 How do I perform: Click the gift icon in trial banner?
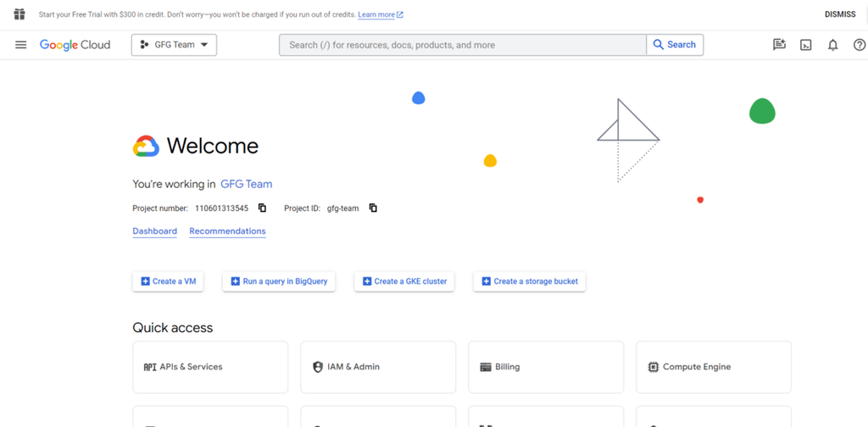(19, 14)
